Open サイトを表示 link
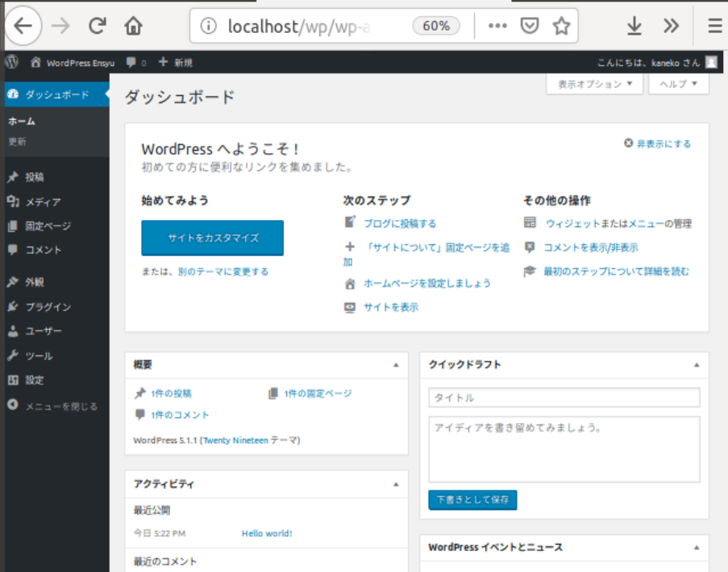Image resolution: width=728 pixels, height=572 pixels. pos(391,307)
